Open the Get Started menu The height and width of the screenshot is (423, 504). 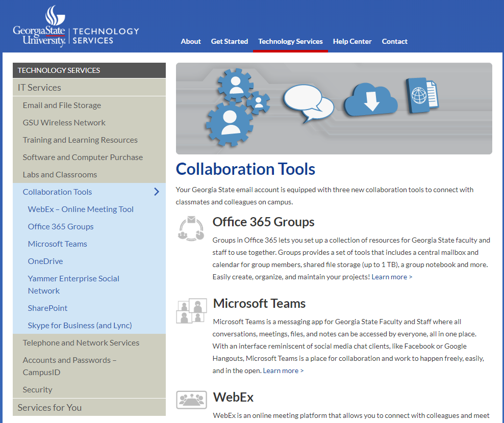230,41
